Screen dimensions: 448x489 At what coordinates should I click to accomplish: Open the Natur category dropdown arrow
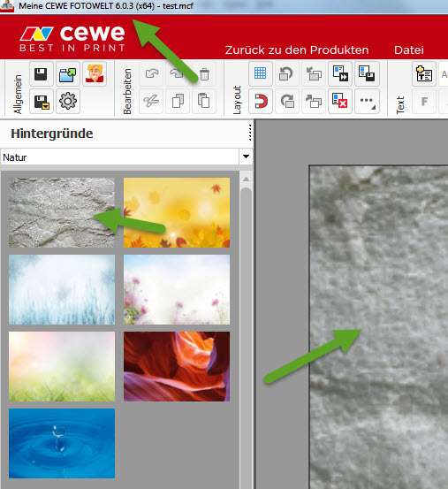[x=247, y=157]
